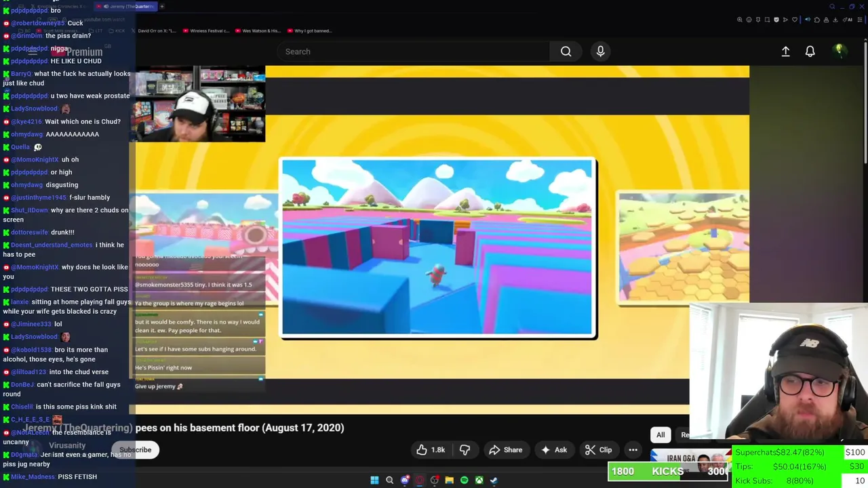Click the Superchats $82.47(82%) goal text
Image resolution: width=868 pixels, height=488 pixels.
[x=780, y=452]
